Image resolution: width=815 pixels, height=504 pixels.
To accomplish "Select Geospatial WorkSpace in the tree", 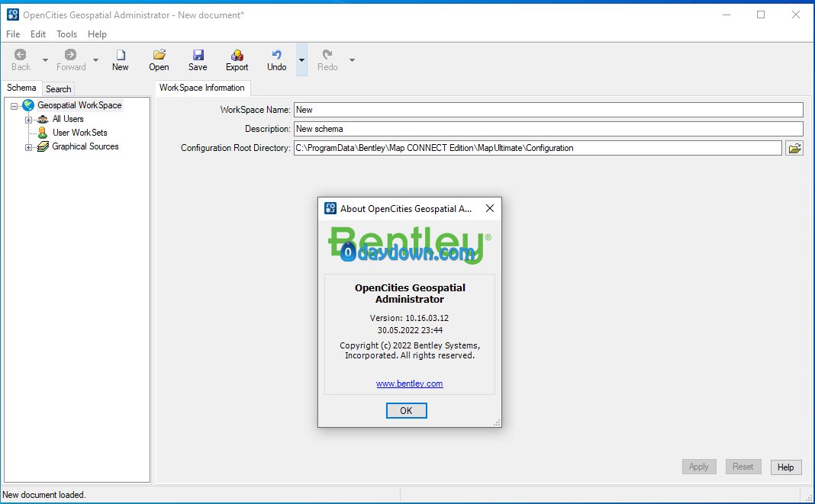I will (x=79, y=105).
